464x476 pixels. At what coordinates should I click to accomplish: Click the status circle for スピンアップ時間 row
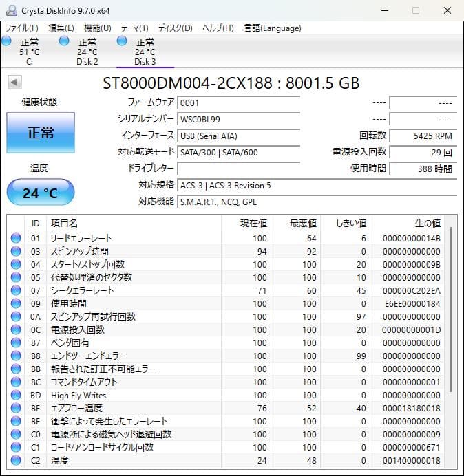click(x=16, y=251)
